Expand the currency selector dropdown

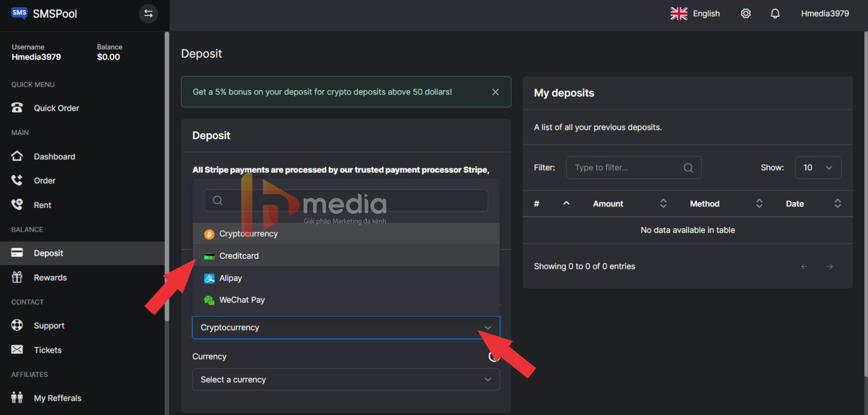pyautogui.click(x=345, y=379)
